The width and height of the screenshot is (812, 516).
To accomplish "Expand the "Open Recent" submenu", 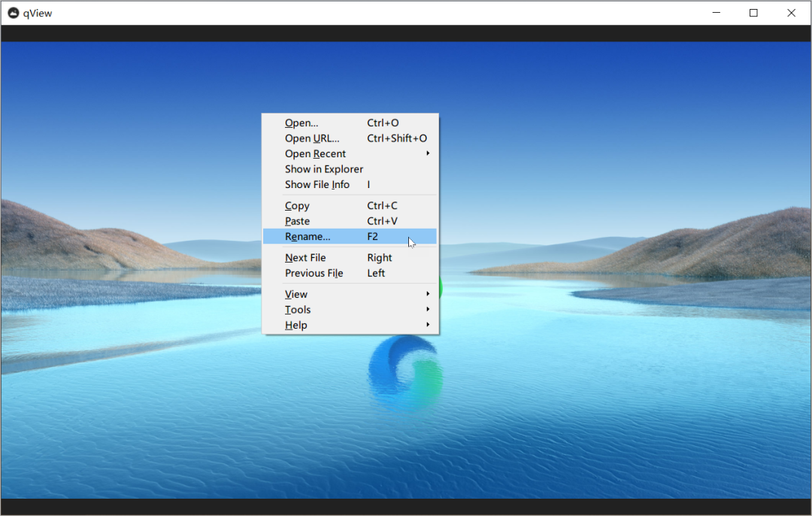I will [315, 153].
